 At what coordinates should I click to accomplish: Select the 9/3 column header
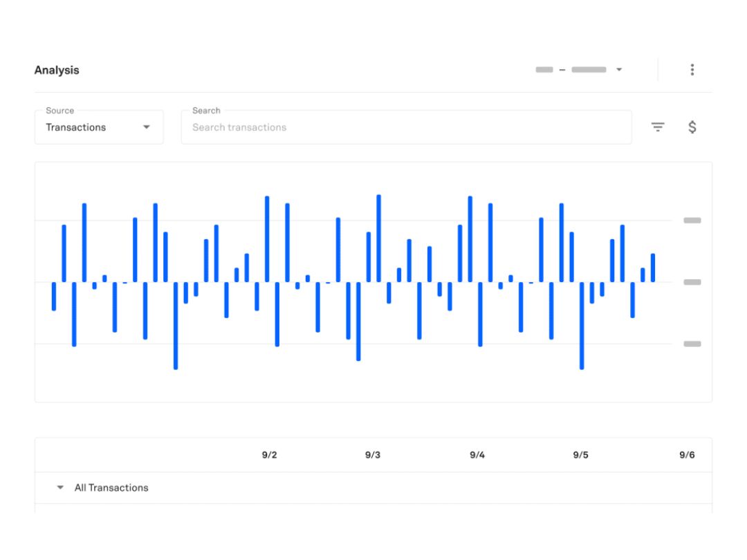373,455
